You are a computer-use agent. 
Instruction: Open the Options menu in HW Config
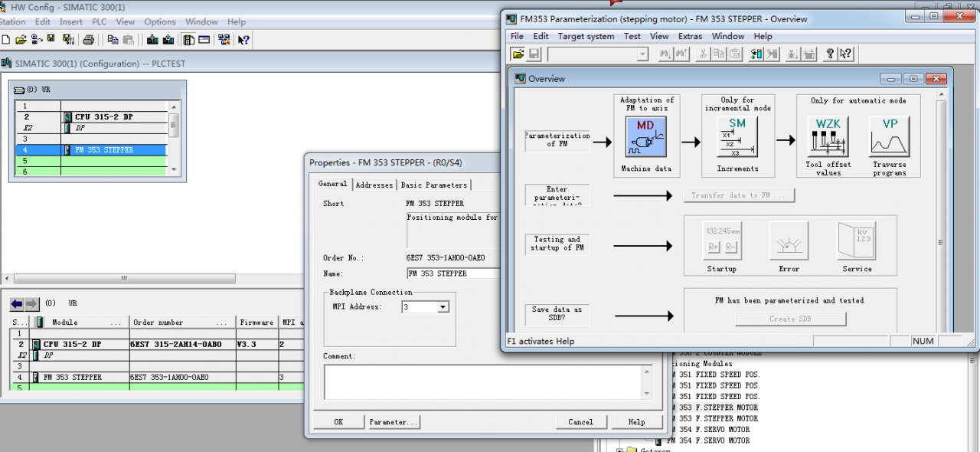160,22
